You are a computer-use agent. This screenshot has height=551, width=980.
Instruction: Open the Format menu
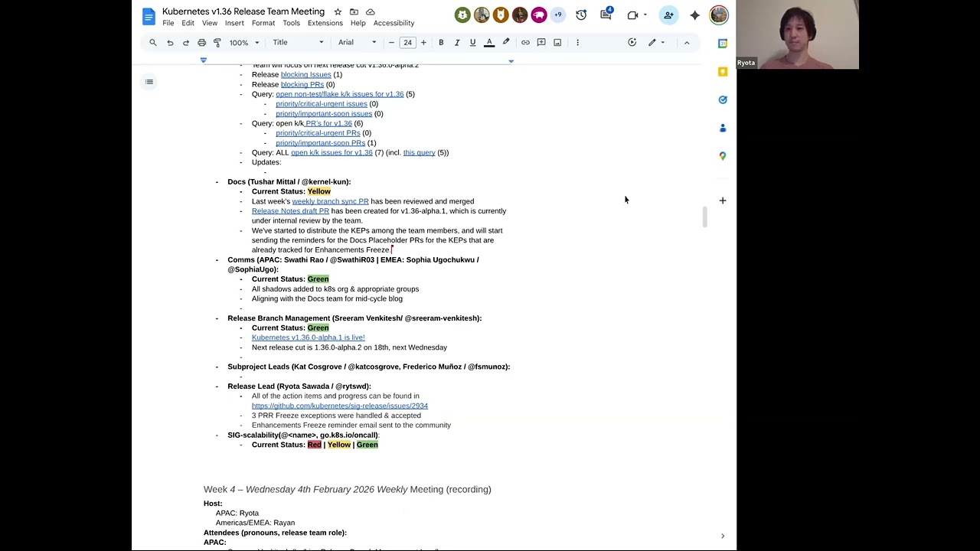pos(263,23)
